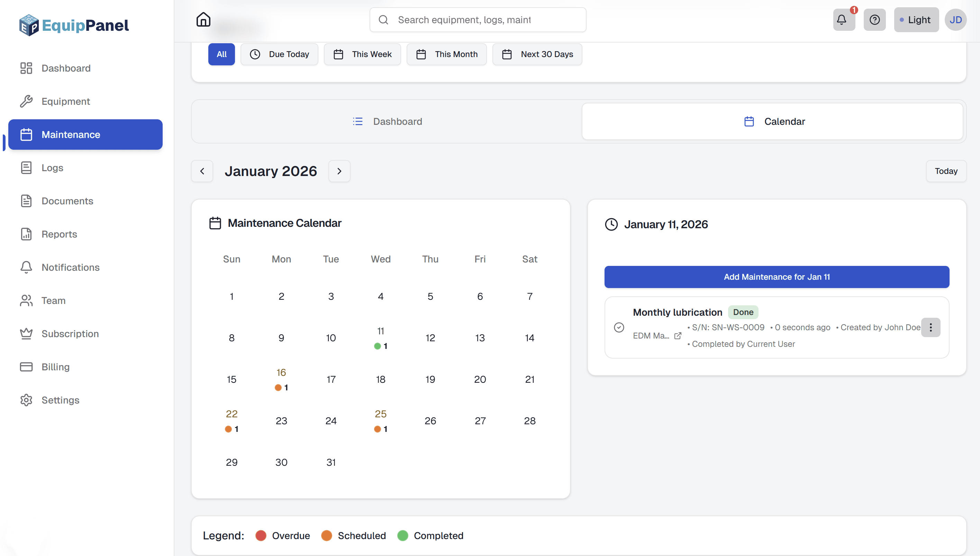Click the search equipment input field

click(x=477, y=19)
